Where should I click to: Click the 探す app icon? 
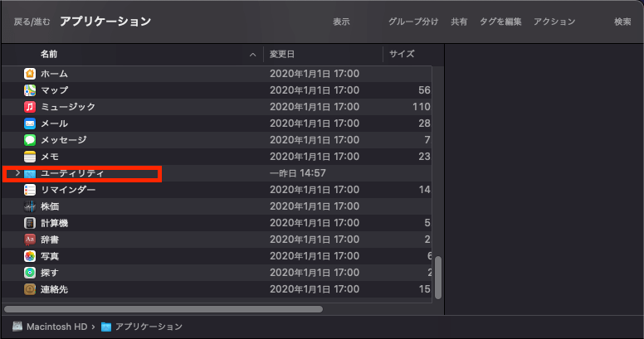click(x=30, y=273)
